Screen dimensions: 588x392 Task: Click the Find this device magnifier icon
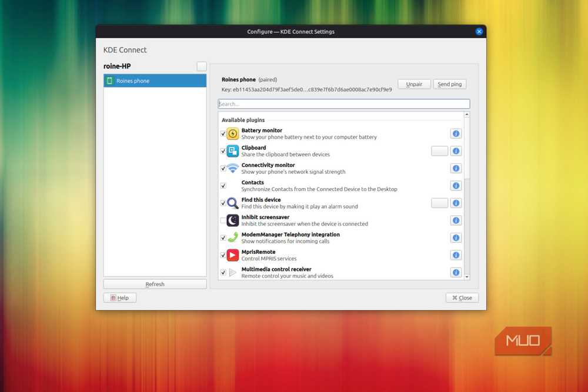(232, 203)
